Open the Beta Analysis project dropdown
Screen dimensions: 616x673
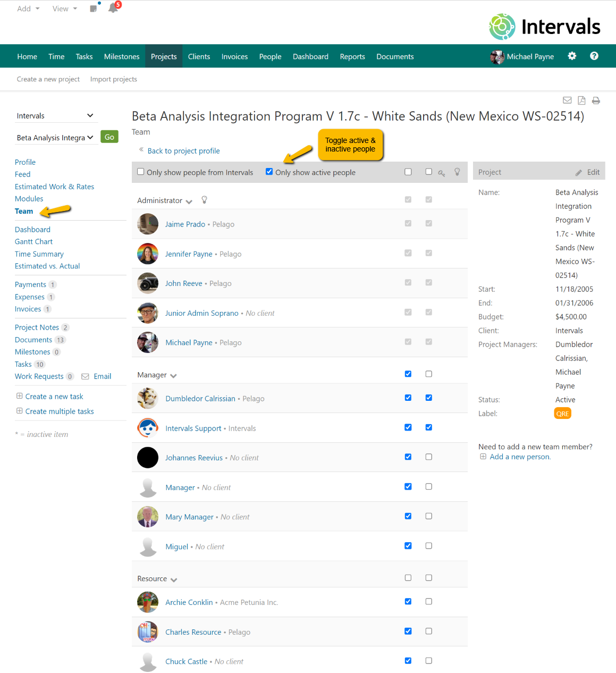pyautogui.click(x=55, y=138)
